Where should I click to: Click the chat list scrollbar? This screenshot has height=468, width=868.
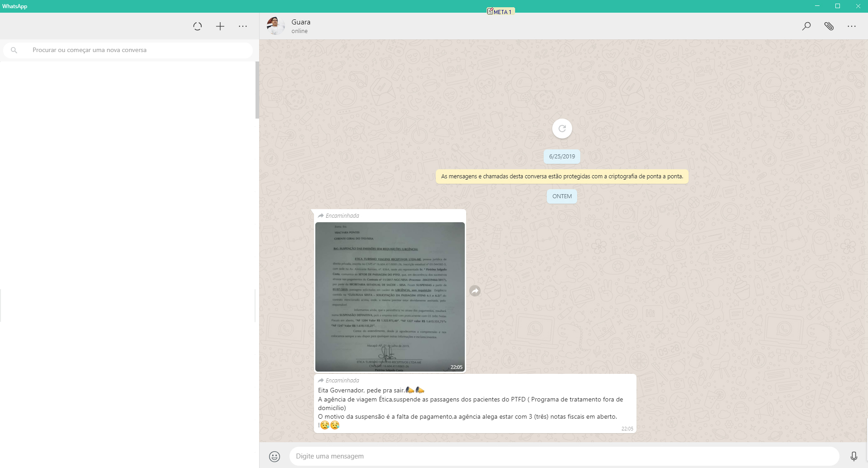coord(257,91)
